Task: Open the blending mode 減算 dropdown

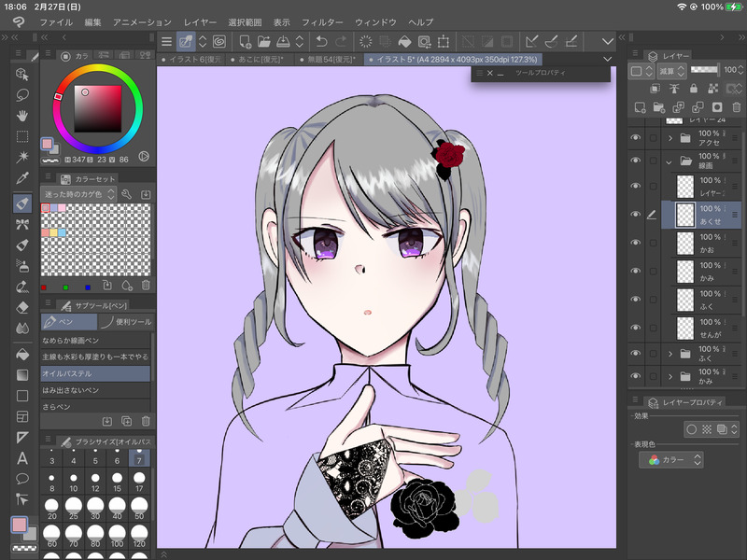Action: 671,71
